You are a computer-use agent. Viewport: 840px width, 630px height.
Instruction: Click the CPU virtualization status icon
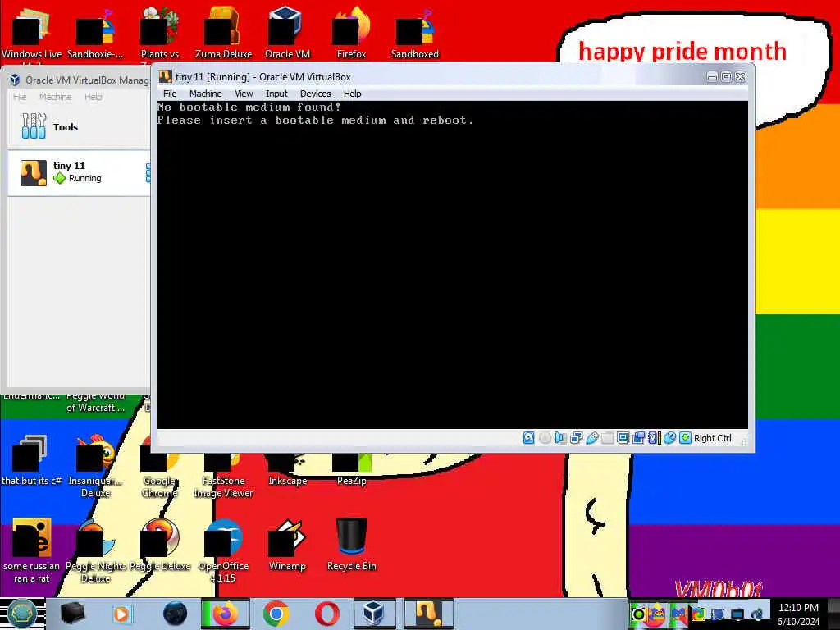654,438
